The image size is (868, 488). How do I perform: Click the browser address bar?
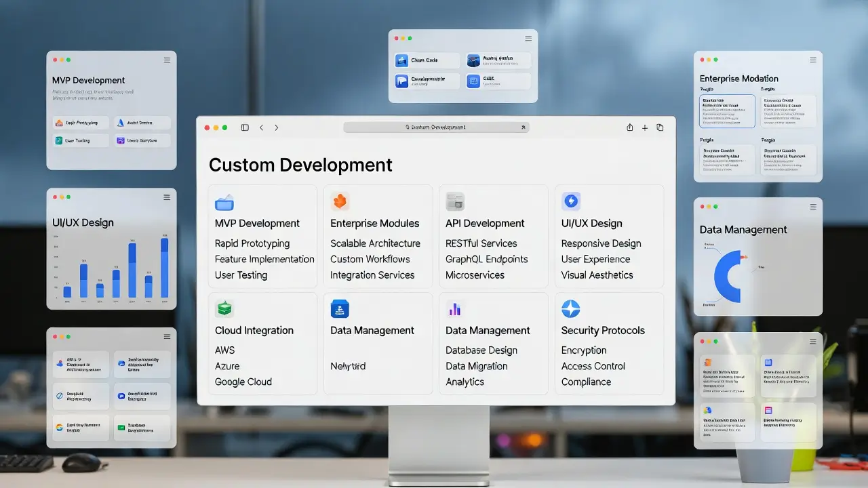click(436, 127)
